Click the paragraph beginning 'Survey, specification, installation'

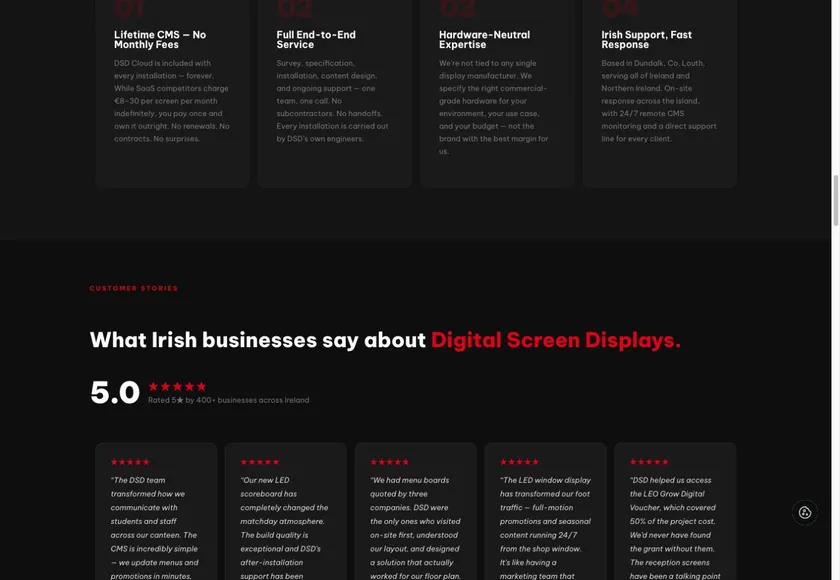point(332,101)
